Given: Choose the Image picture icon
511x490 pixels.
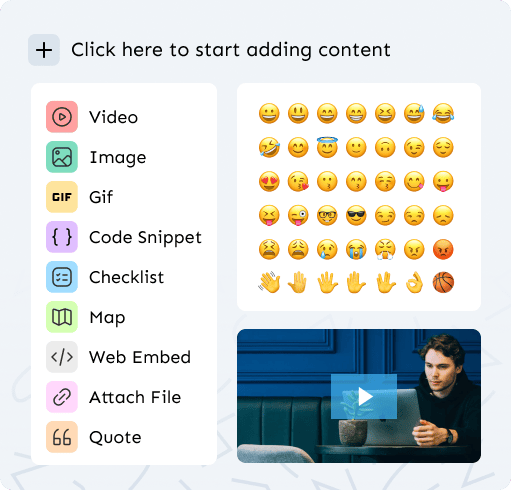Looking at the screenshot, I should 62,157.
